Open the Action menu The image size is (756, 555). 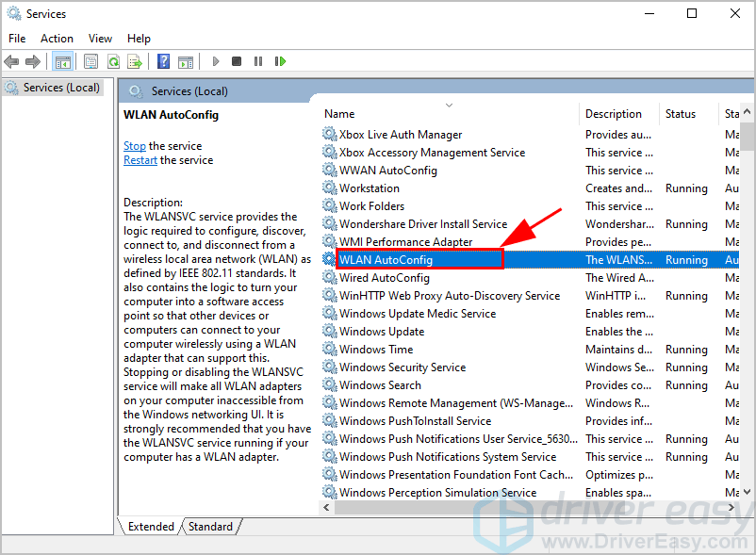point(57,39)
